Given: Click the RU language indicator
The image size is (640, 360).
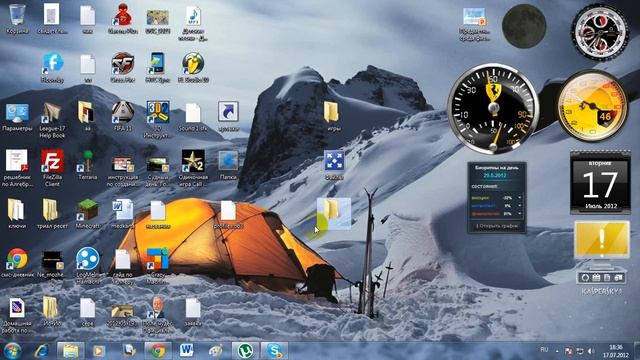Looking at the screenshot, I should [x=544, y=350].
